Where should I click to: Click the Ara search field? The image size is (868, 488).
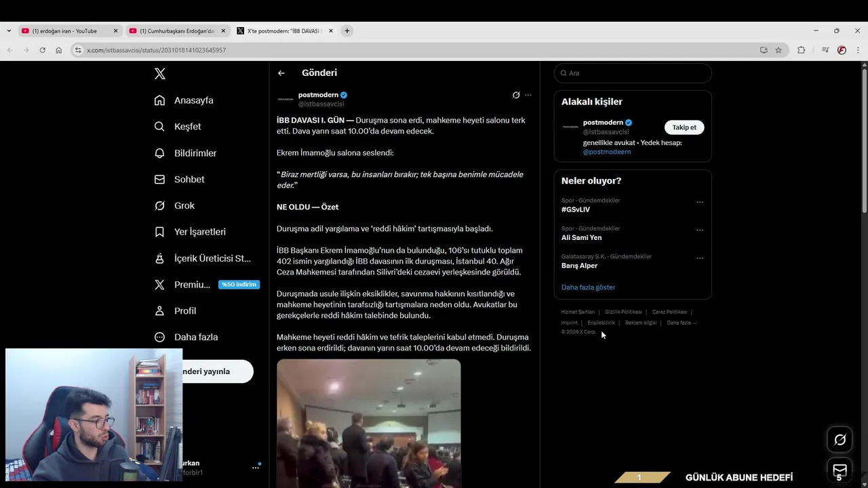point(633,73)
